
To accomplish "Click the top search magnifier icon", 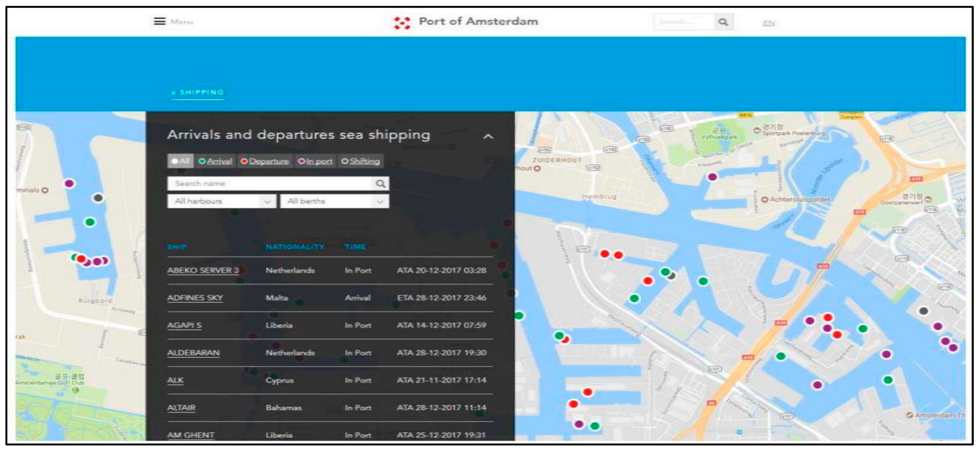I will [723, 22].
